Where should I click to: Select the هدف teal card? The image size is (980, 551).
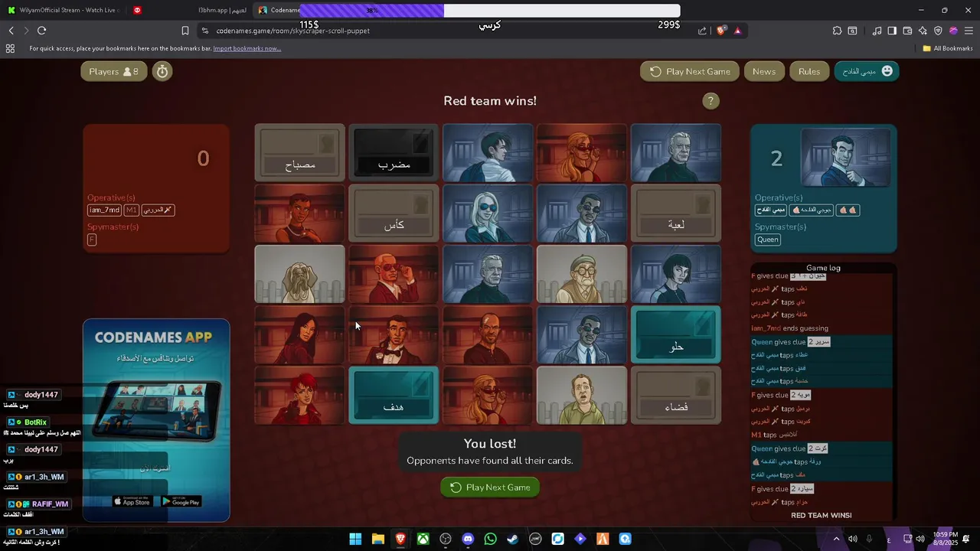[394, 395]
